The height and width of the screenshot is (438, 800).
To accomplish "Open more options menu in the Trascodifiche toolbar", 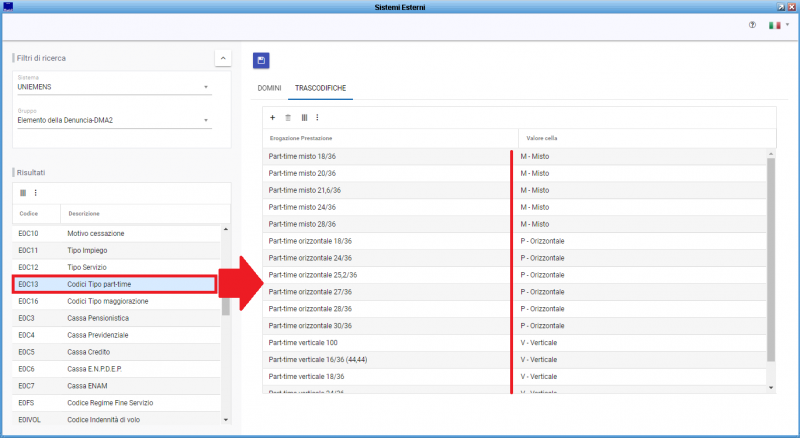I will click(x=317, y=117).
